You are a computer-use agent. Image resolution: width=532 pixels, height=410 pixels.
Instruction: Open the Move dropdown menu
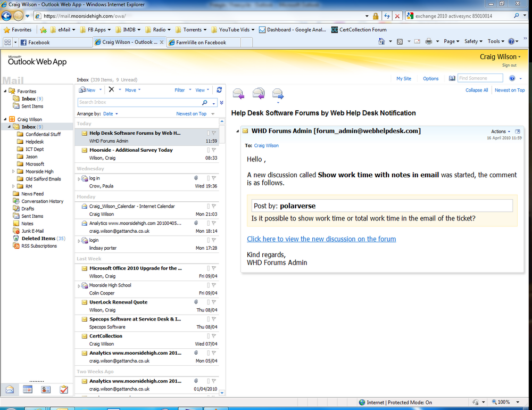coord(132,90)
